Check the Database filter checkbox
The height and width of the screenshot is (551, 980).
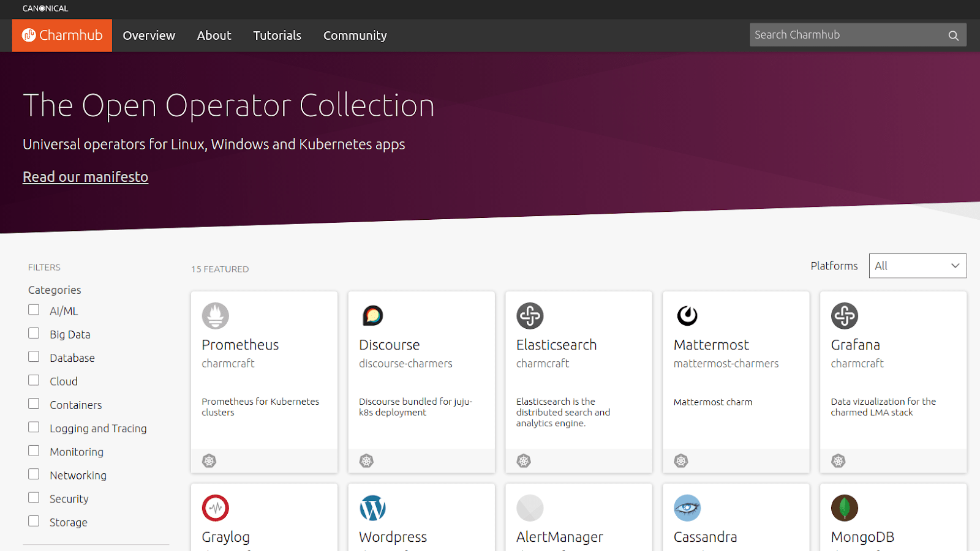(x=34, y=357)
